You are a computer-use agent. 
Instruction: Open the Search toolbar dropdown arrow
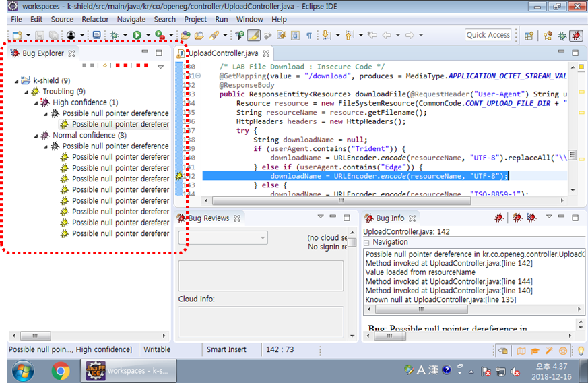point(225,36)
